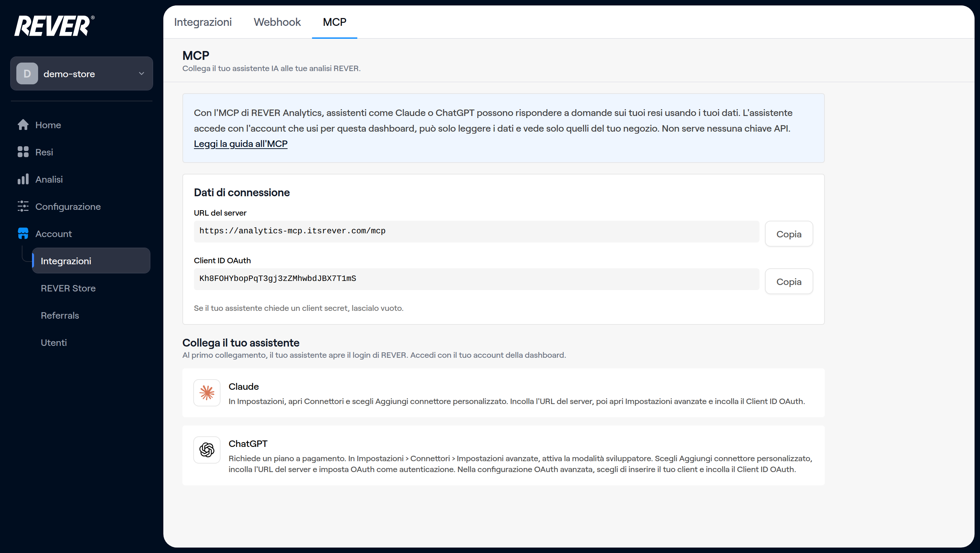
Task: Click the Configurazione sliders icon
Action: tap(23, 206)
